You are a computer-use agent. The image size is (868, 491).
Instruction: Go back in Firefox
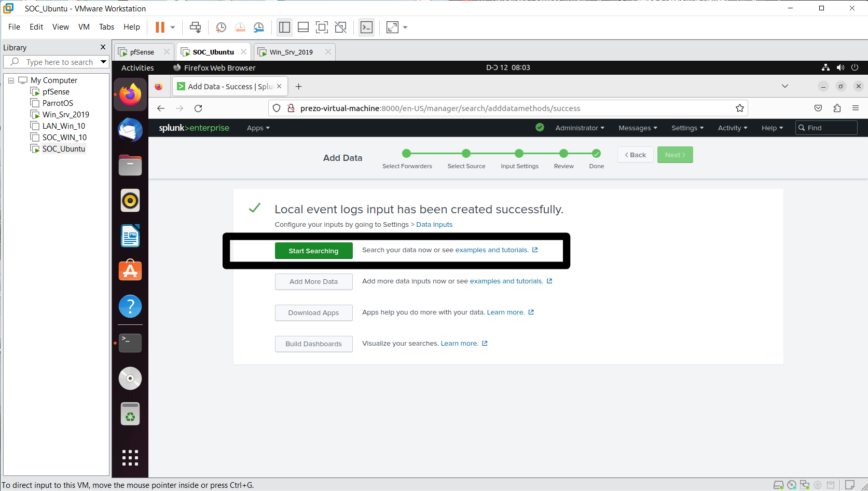(161, 108)
